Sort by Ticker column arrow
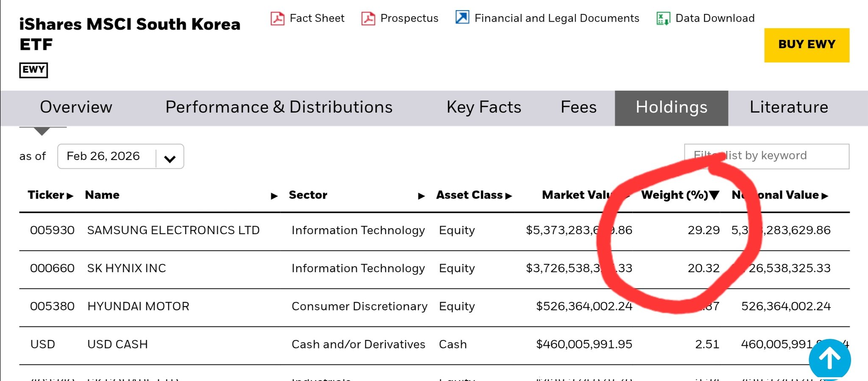Screen dimensions: 868x381 tap(70, 196)
